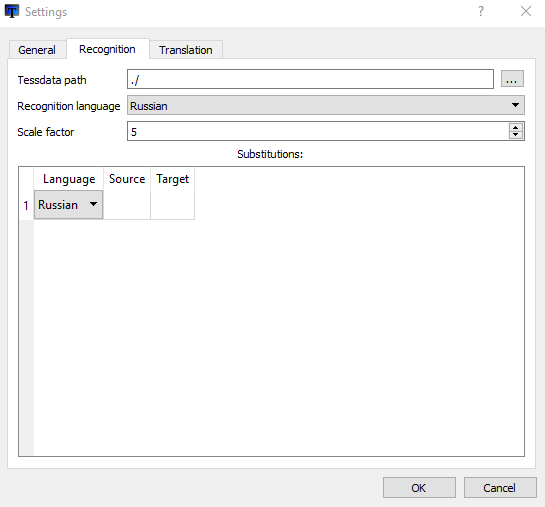Click the Cancel button
The width and height of the screenshot is (545, 507).
click(x=500, y=488)
